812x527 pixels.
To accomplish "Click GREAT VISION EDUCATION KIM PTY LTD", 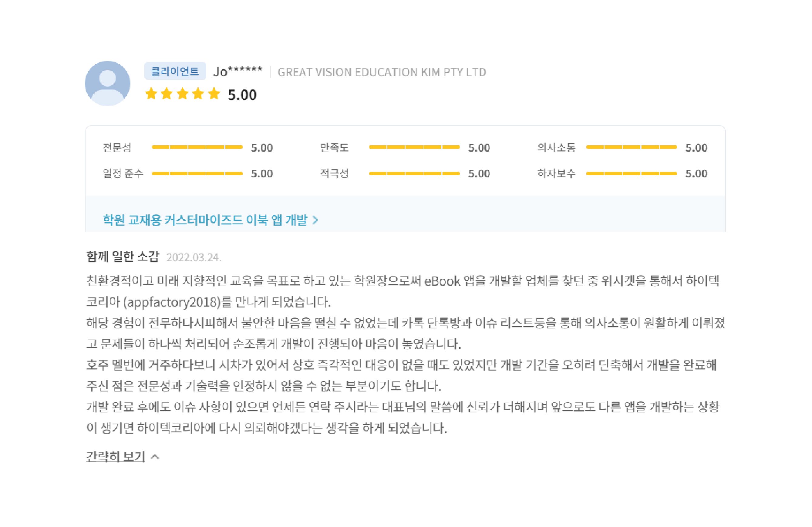I will (382, 72).
